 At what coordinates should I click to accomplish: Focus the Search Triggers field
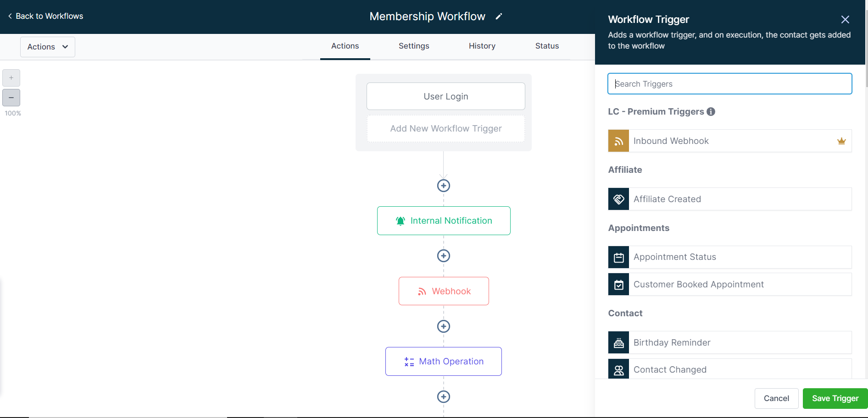(x=729, y=84)
